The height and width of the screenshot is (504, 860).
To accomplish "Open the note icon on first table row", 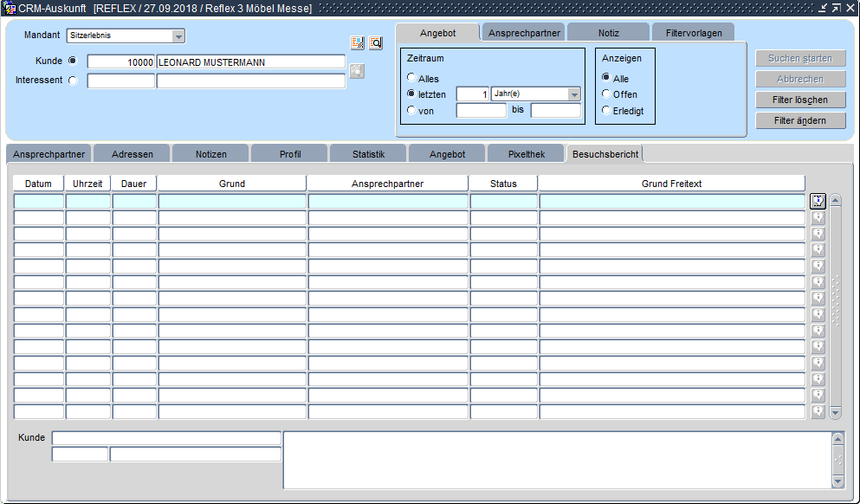I will pos(818,201).
